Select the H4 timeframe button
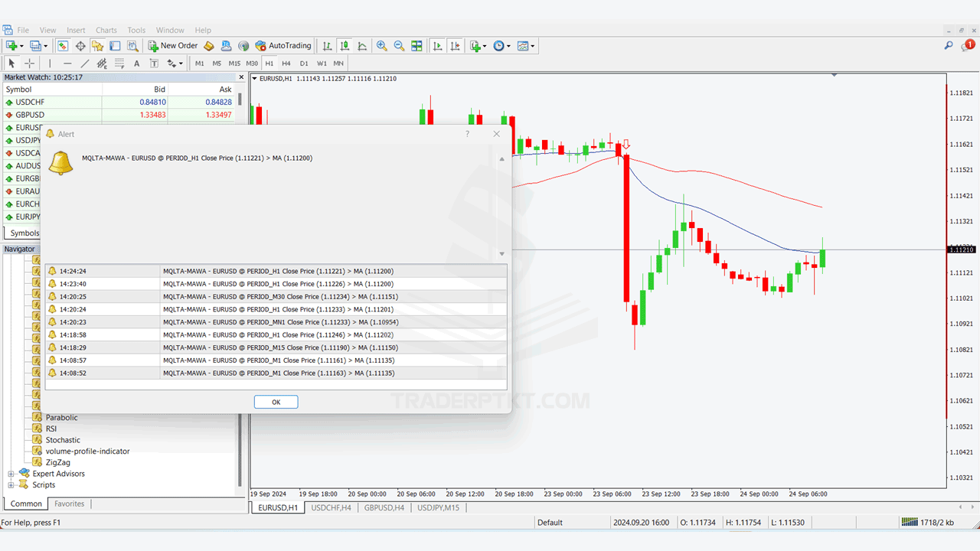Screen dimensions: 980x551 click(x=286, y=64)
